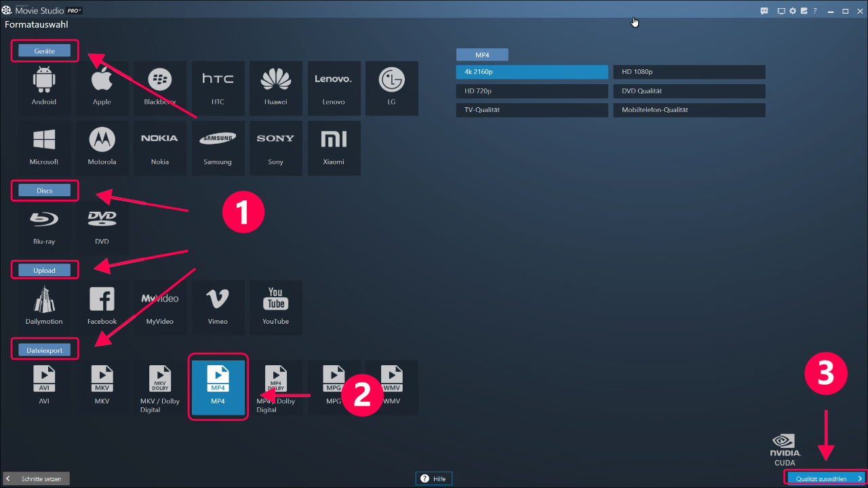
Task: Select Vimeo upload option
Action: click(218, 307)
